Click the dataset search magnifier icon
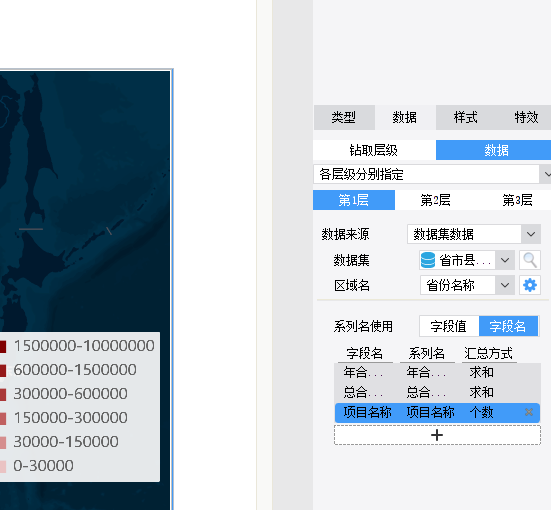Viewport: 551px width, 510px height. [530, 260]
